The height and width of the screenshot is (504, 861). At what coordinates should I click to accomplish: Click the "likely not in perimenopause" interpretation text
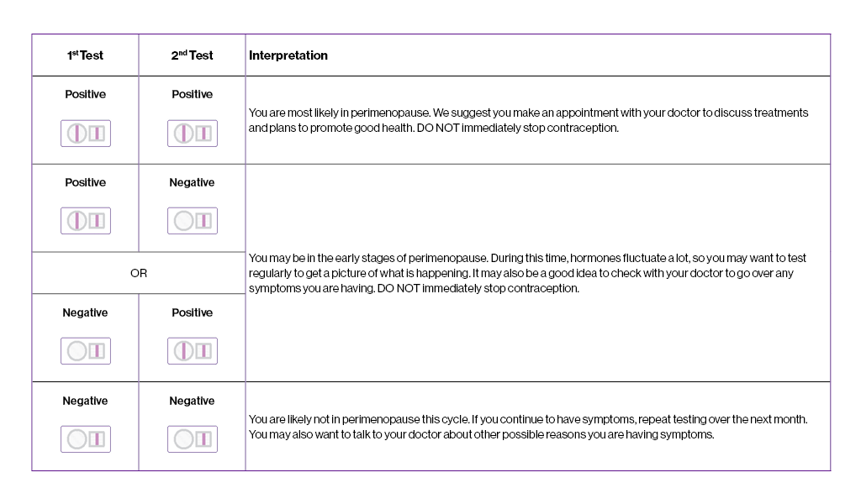coord(528,427)
